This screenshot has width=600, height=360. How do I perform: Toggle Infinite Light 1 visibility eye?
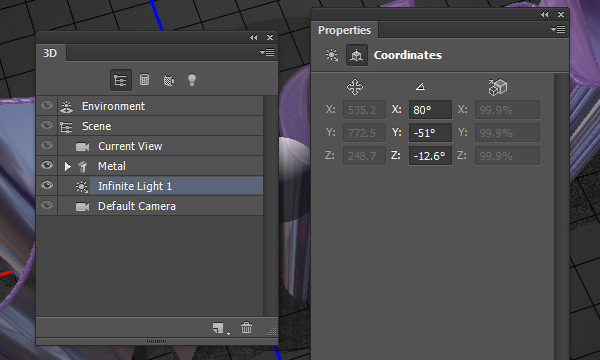pyautogui.click(x=47, y=185)
